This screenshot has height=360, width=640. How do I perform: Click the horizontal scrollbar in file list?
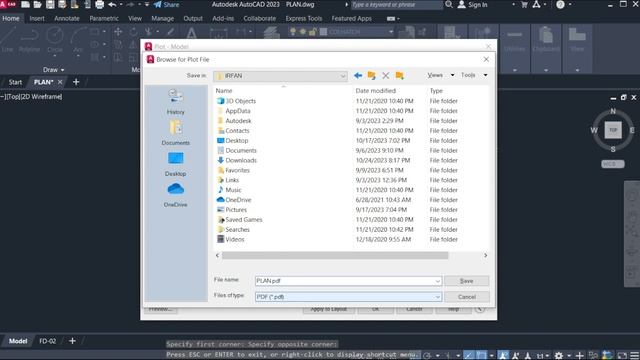(335, 256)
